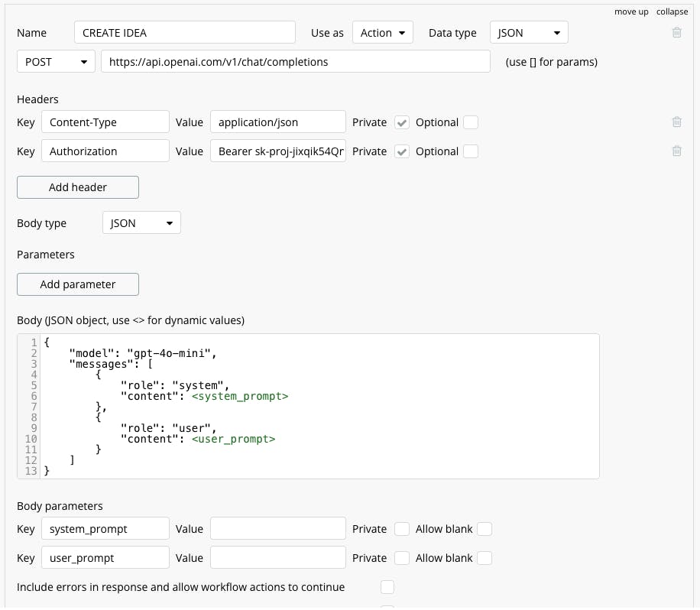Enable Private for user_prompt body parameter
This screenshot has width=700, height=610.
[402, 558]
